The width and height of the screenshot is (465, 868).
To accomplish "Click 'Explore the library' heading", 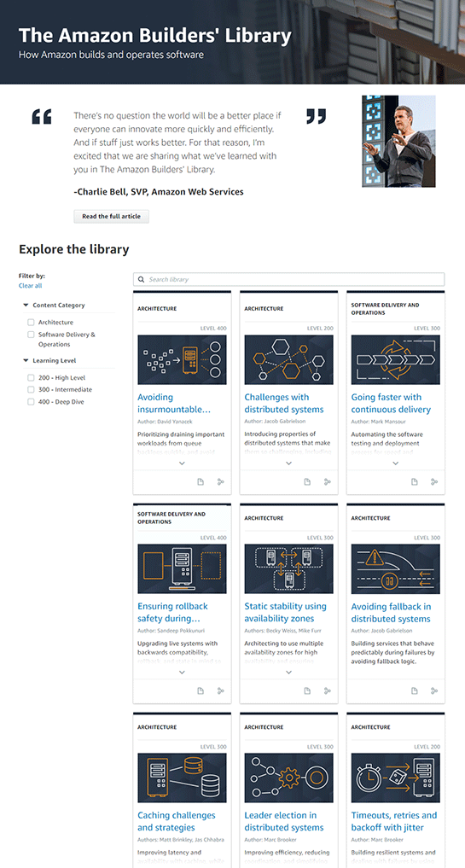I will pyautogui.click(x=73, y=249).
